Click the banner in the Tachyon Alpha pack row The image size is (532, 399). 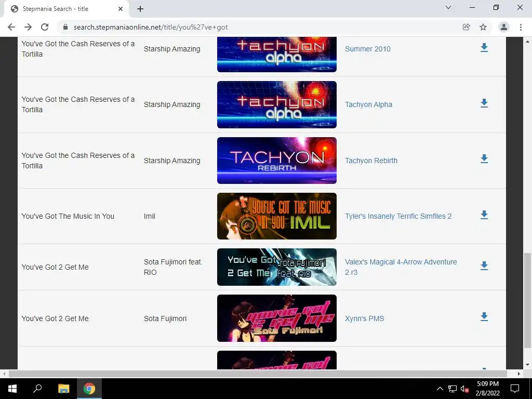[277, 104]
